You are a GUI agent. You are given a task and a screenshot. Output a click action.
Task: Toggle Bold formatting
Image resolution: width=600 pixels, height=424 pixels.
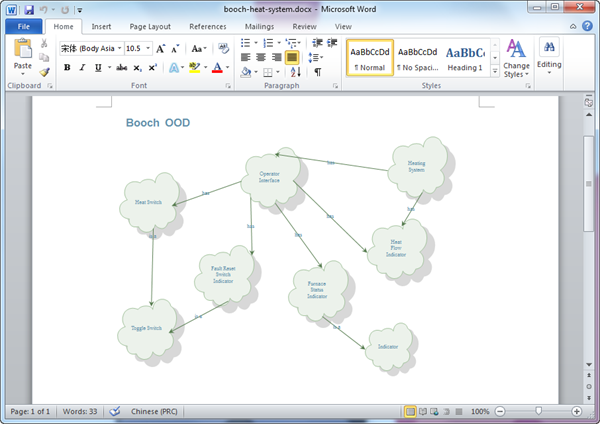pos(67,68)
